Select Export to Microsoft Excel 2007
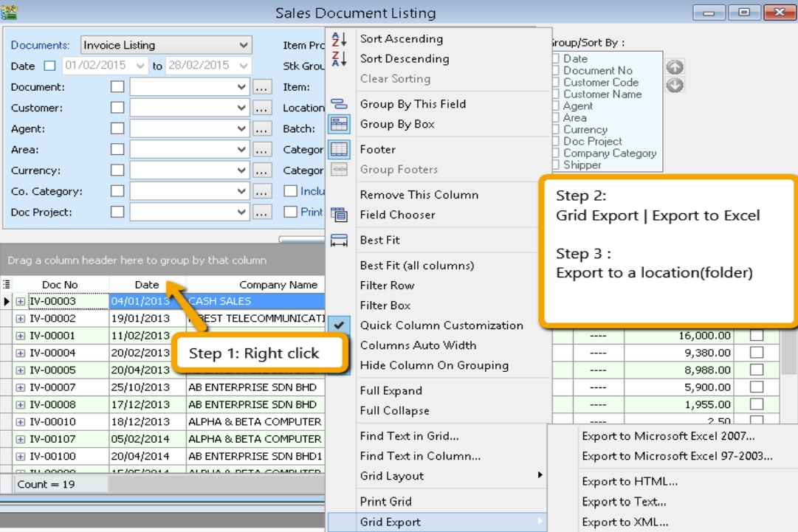Image resolution: width=798 pixels, height=532 pixels. pos(668,436)
